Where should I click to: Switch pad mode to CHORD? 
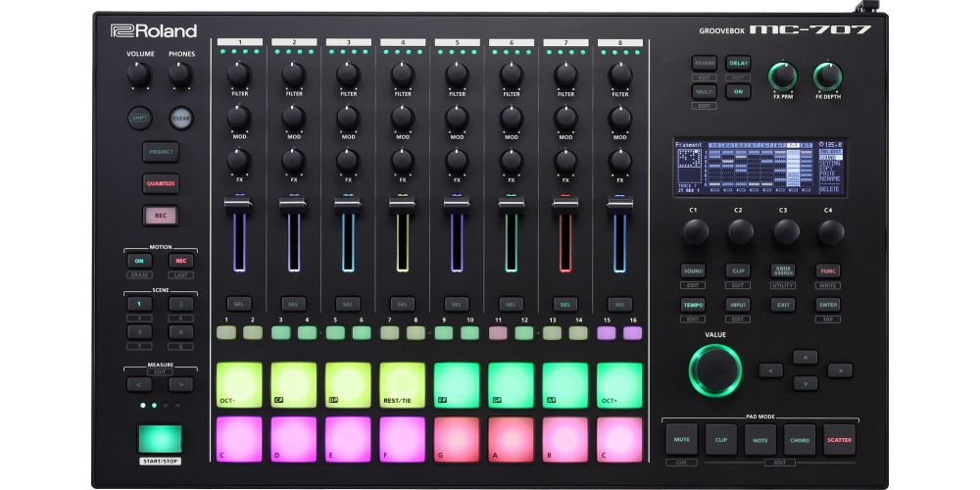[800, 439]
